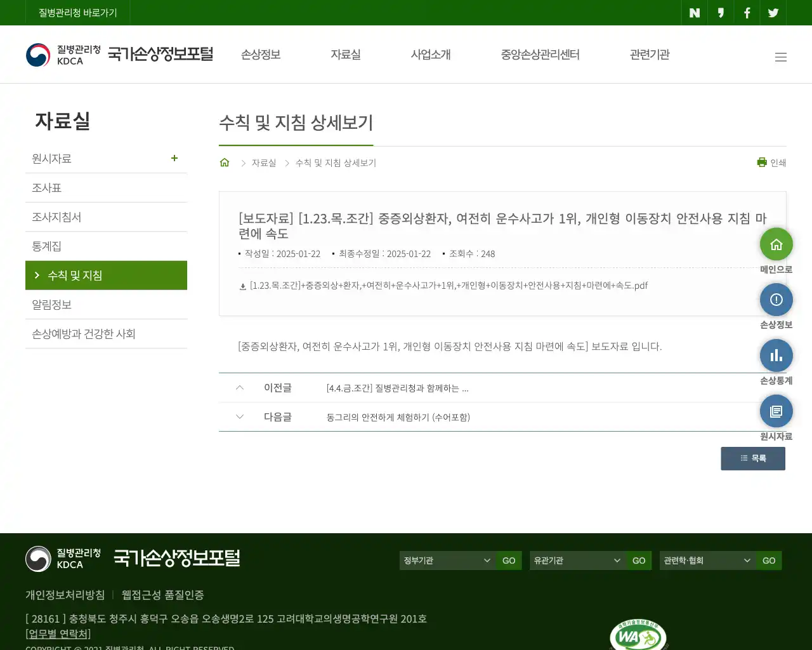This screenshot has height=650, width=812.
Task: Open 개인정보처리방침 footer link
Action: 65,595
